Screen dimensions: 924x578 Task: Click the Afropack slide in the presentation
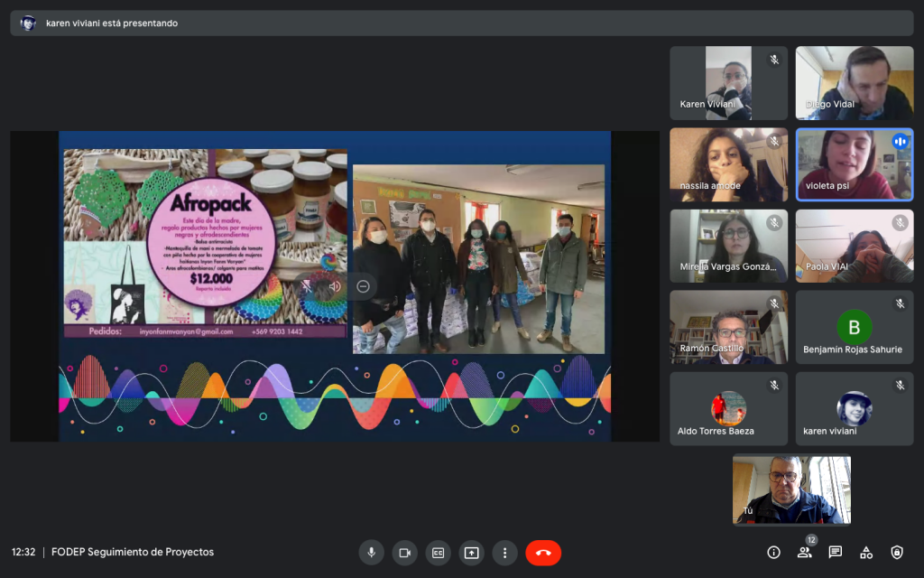click(x=206, y=242)
